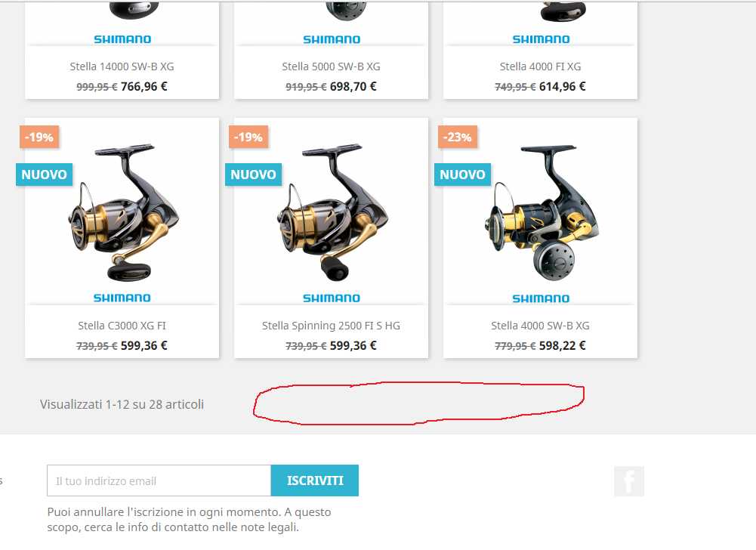Screen dimensions: 756x550
Task: Open Stella Spinning 2500 FI S HG image
Action: click(332, 212)
